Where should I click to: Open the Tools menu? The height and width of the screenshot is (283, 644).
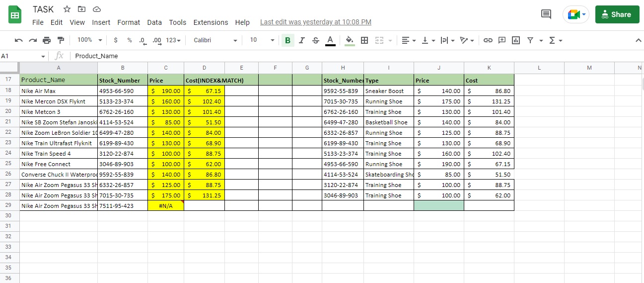click(x=177, y=22)
